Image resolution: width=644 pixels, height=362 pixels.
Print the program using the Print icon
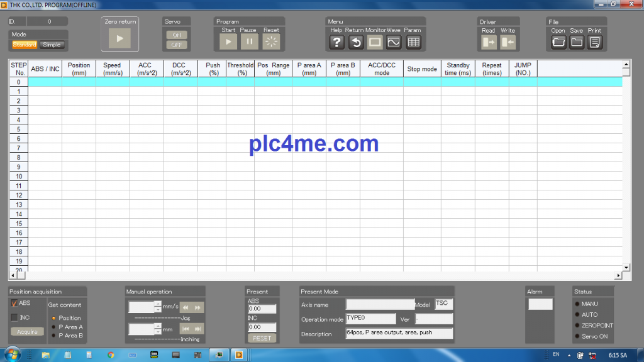click(x=594, y=42)
